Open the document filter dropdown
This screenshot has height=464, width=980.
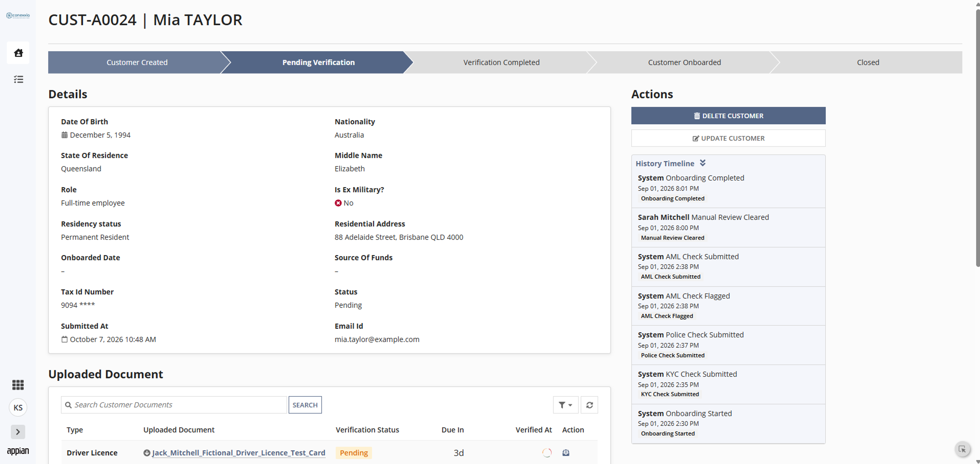(x=565, y=405)
